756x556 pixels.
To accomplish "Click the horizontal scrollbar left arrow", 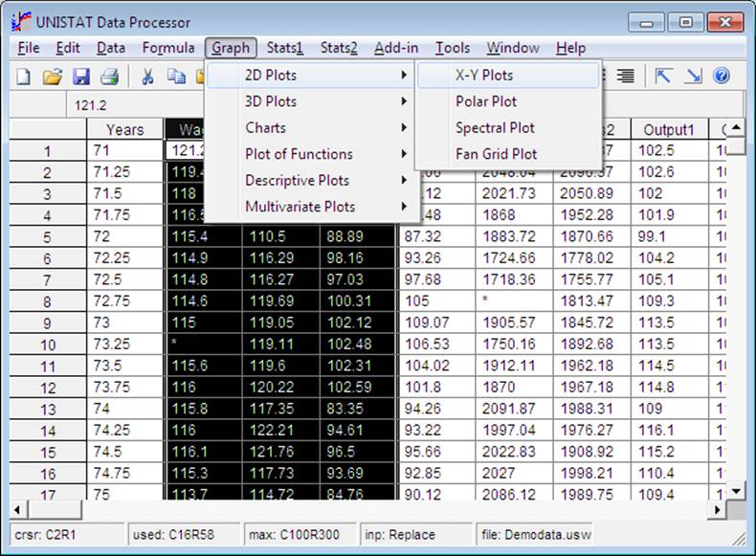I will coord(18,510).
